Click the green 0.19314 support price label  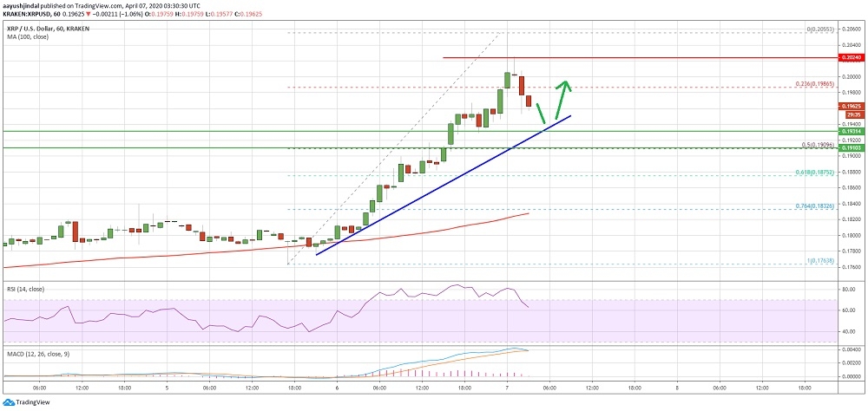pyautogui.click(x=851, y=131)
